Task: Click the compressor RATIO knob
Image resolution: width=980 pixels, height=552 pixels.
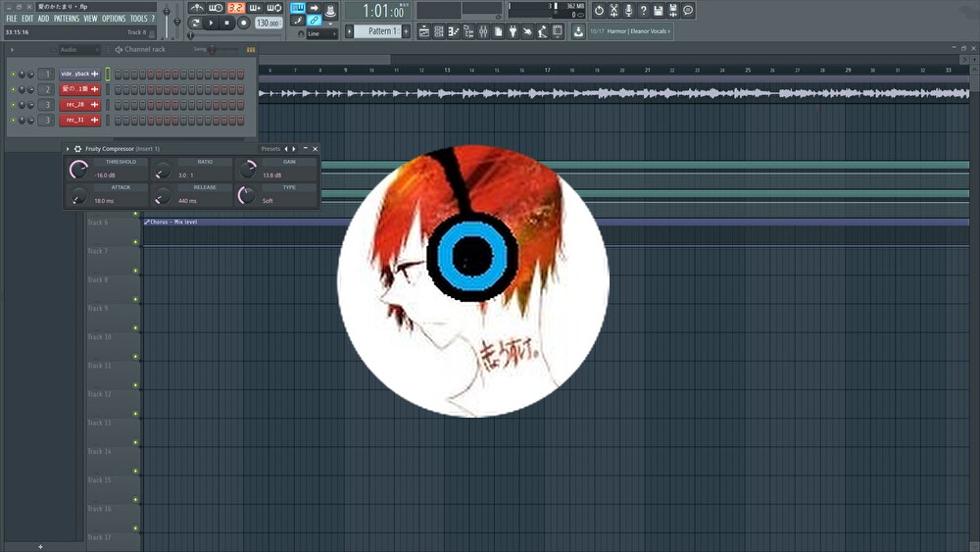Action: (163, 170)
